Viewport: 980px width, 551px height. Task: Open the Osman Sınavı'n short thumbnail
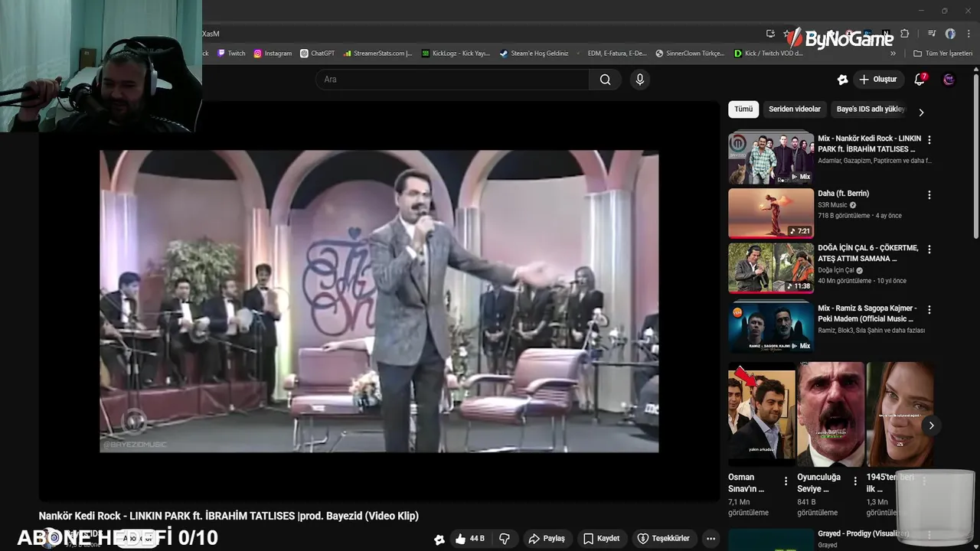click(x=762, y=414)
